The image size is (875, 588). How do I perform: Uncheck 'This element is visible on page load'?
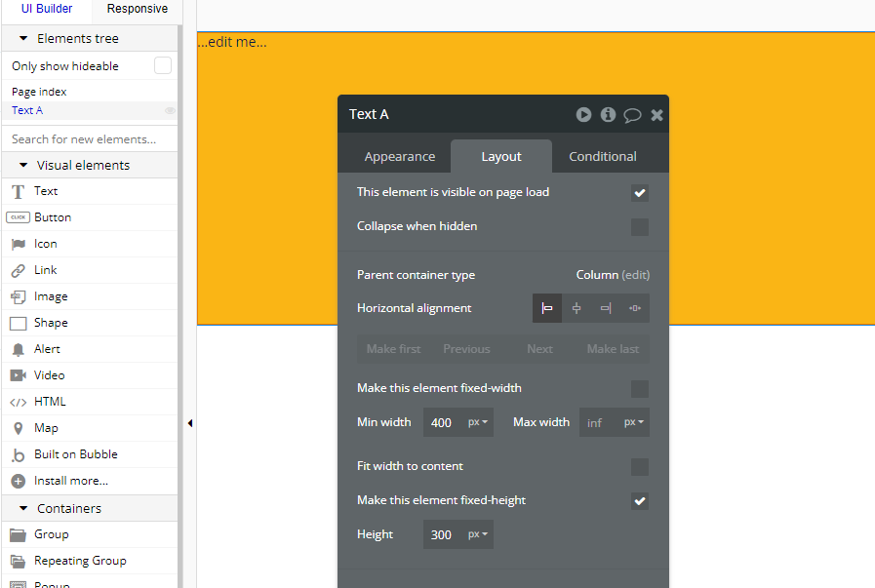tap(640, 193)
